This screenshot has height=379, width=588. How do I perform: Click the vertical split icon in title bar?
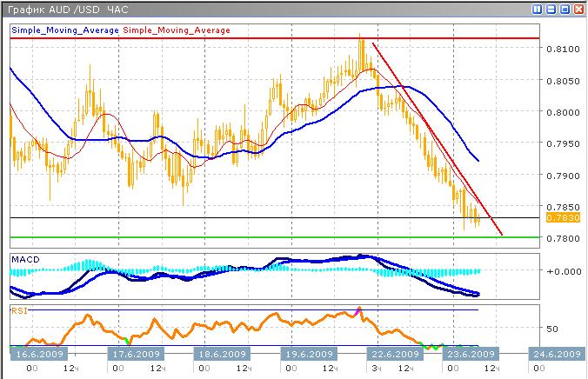pos(538,9)
